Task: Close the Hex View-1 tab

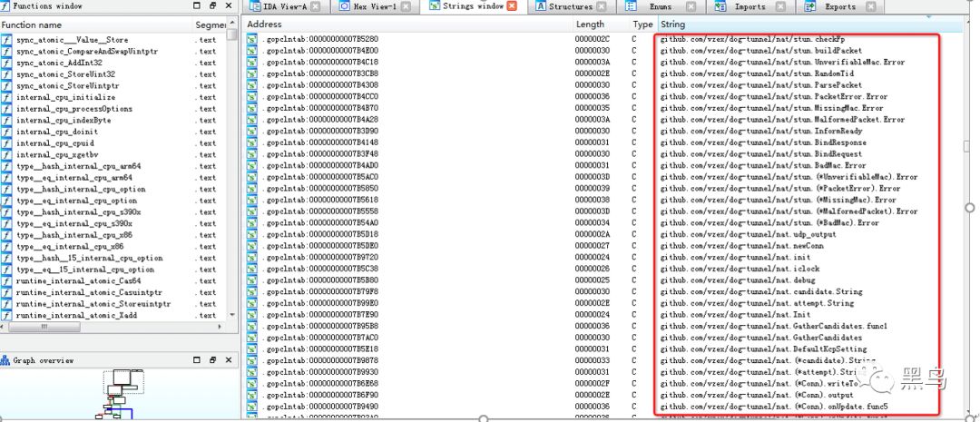Action: tap(407, 7)
